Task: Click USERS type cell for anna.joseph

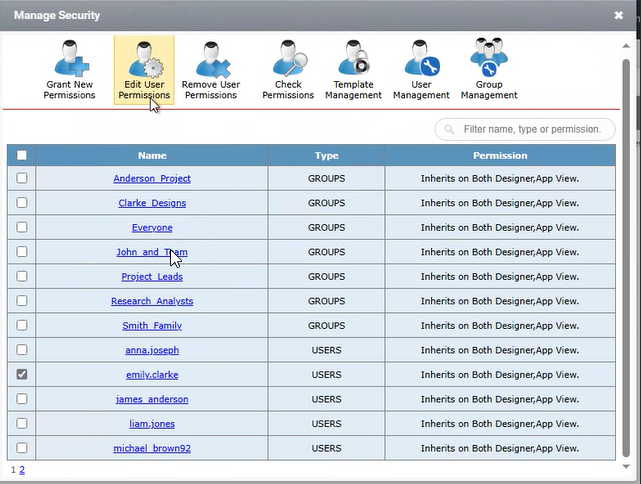Action: 327,350
